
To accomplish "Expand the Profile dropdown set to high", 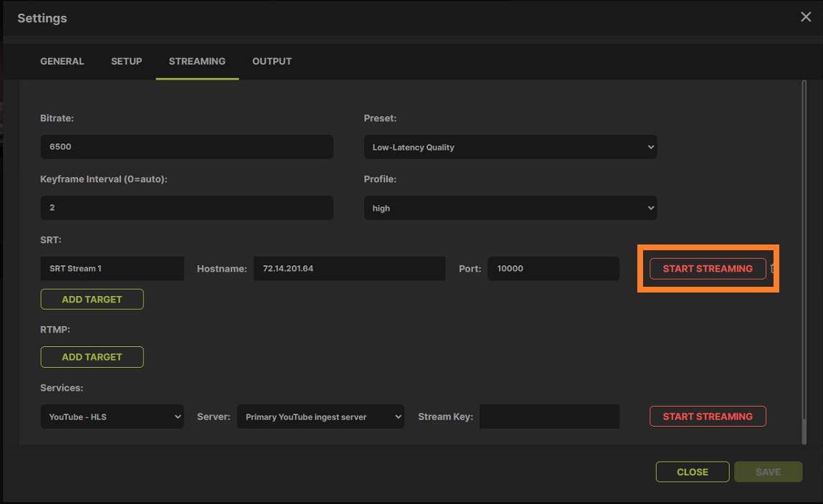I will tap(510, 208).
